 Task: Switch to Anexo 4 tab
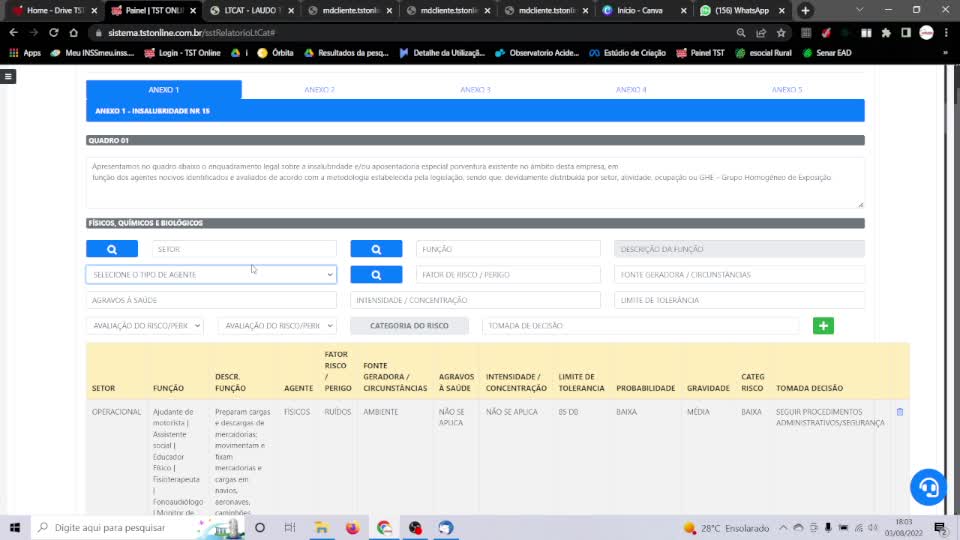click(631, 89)
